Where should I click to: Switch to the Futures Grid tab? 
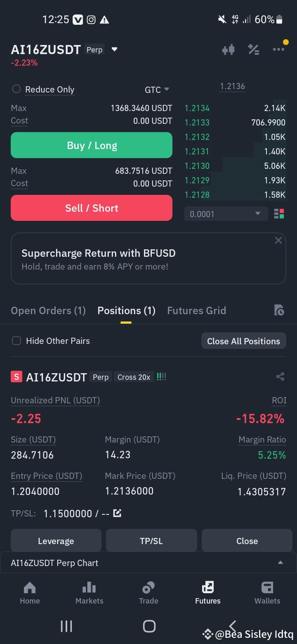point(196,310)
